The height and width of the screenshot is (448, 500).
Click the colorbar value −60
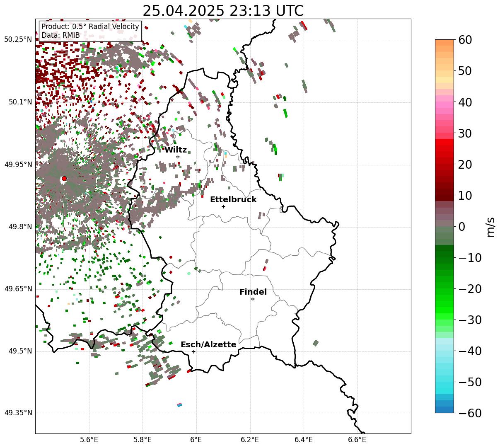tap(470, 413)
